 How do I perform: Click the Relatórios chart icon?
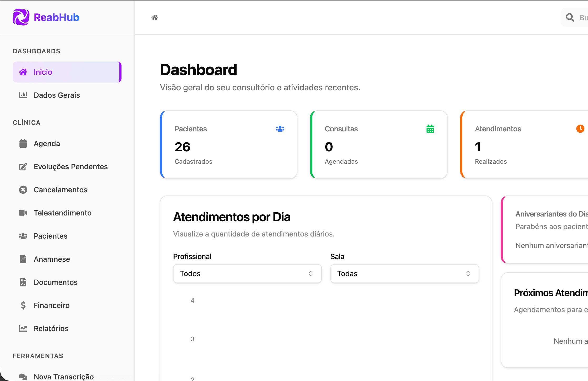point(23,328)
